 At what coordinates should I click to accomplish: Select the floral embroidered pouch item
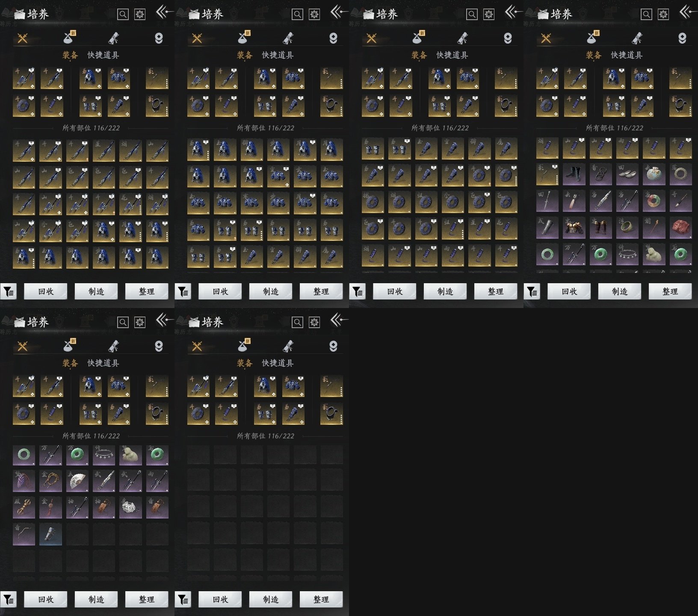point(654,174)
